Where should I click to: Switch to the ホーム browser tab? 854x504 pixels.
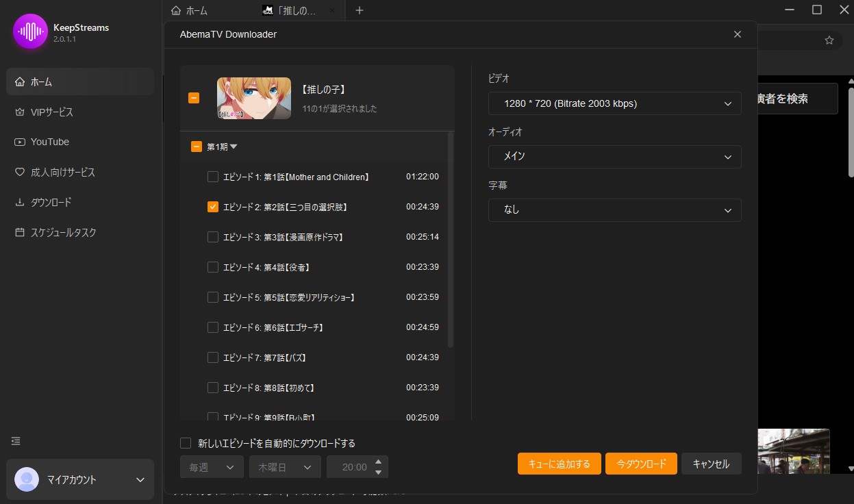[x=194, y=10]
